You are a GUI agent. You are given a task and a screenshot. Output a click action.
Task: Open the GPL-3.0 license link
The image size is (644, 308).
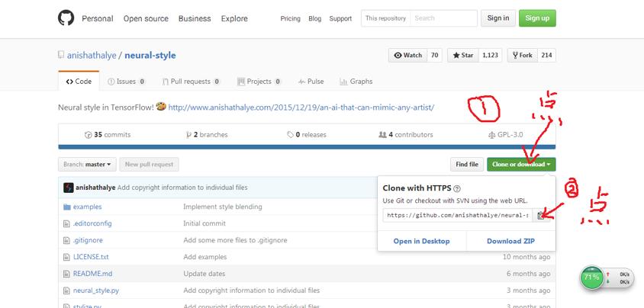(505, 134)
